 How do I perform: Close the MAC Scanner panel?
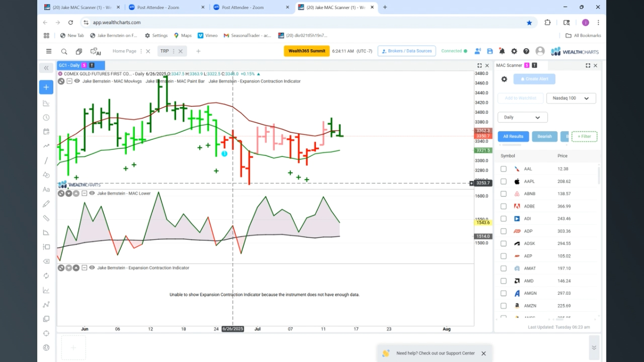(x=596, y=65)
